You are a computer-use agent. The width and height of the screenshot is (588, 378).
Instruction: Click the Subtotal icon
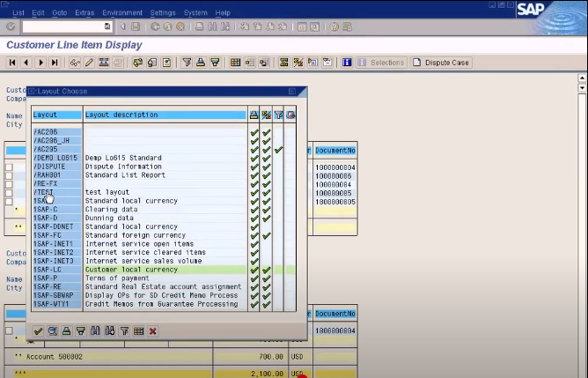298,63
